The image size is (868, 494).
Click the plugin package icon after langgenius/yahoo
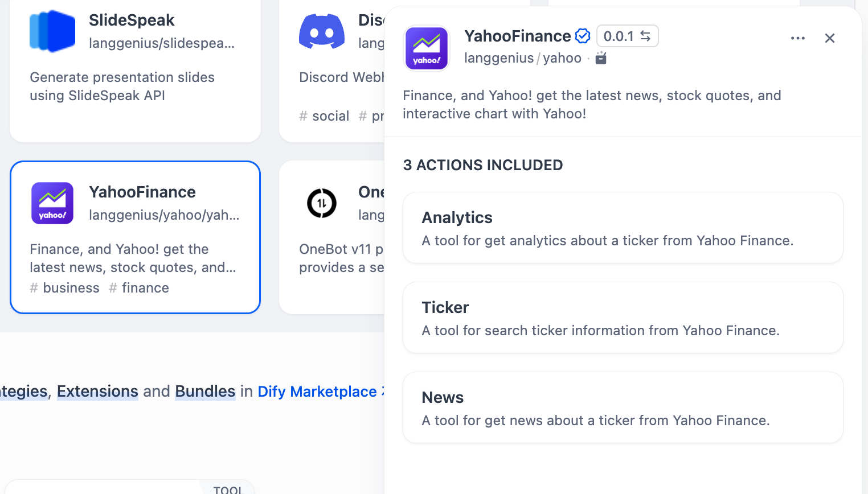click(601, 58)
